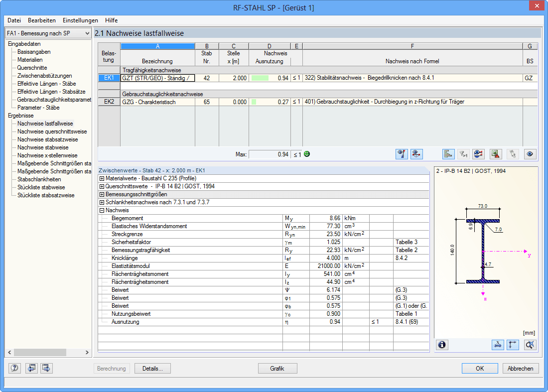This screenshot has height=392, width=548.
Task: Expand Schlankheitsnachweis nach 7.3.1 und 7.3.7
Action: (102, 203)
